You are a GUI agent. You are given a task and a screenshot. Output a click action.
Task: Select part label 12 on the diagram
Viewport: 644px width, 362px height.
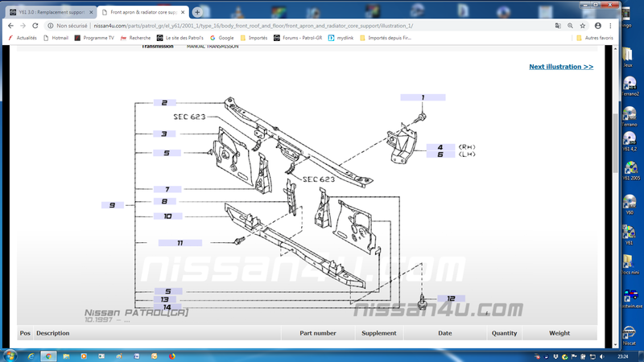(x=451, y=298)
